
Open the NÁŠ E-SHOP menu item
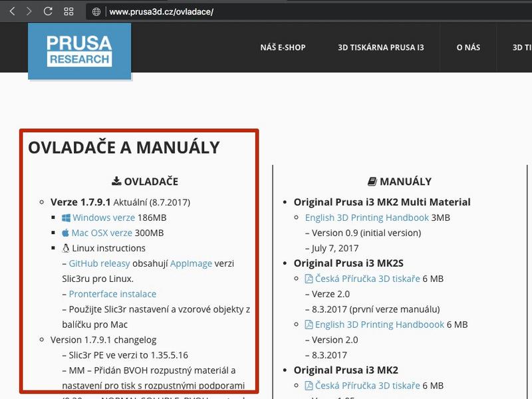283,47
